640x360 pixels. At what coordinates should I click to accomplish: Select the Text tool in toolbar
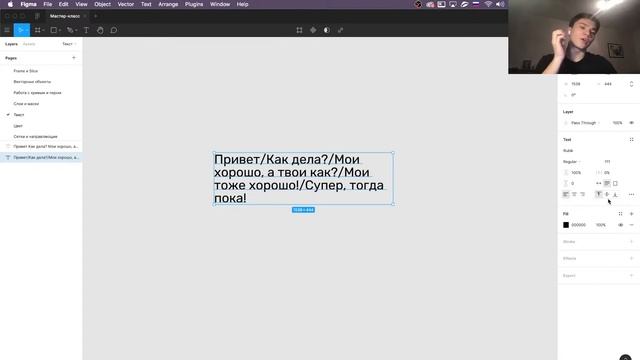[86, 30]
